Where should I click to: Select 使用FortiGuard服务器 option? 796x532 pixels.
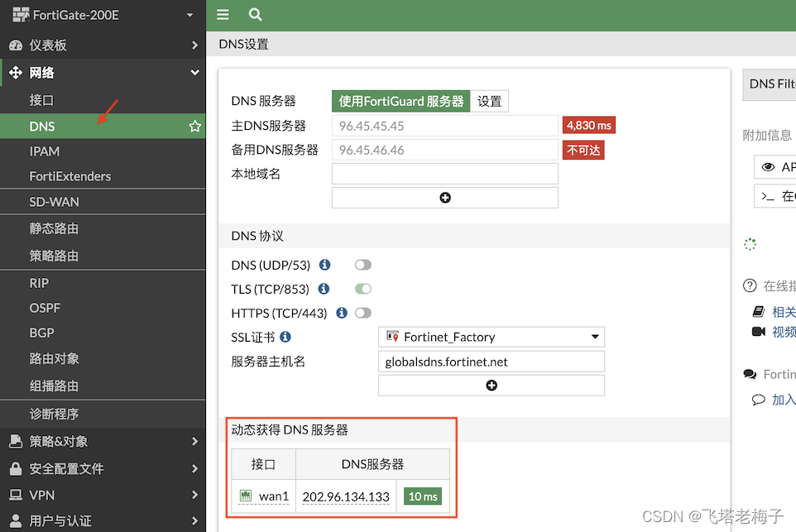point(401,101)
